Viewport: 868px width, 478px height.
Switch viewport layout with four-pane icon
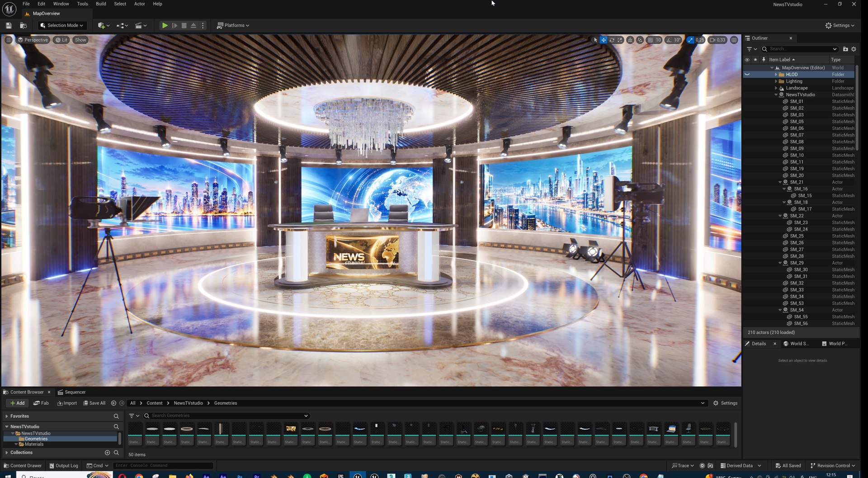734,40
